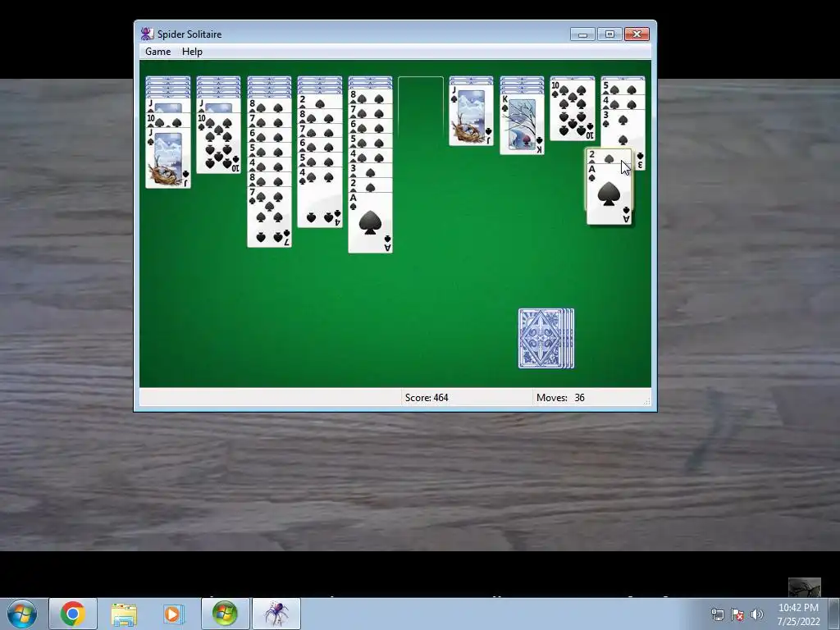Open the Game menu
The width and height of the screenshot is (840, 630).
click(157, 52)
